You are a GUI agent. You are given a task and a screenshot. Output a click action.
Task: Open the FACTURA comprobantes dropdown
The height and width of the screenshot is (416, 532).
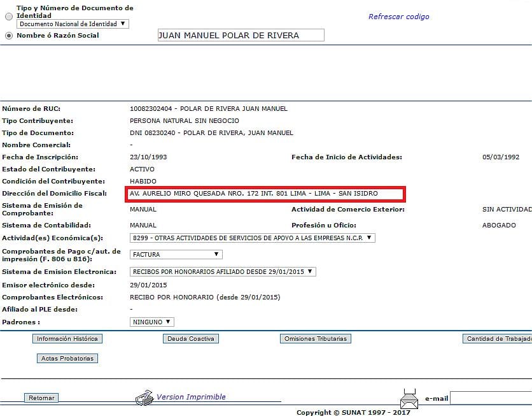pyautogui.click(x=176, y=254)
